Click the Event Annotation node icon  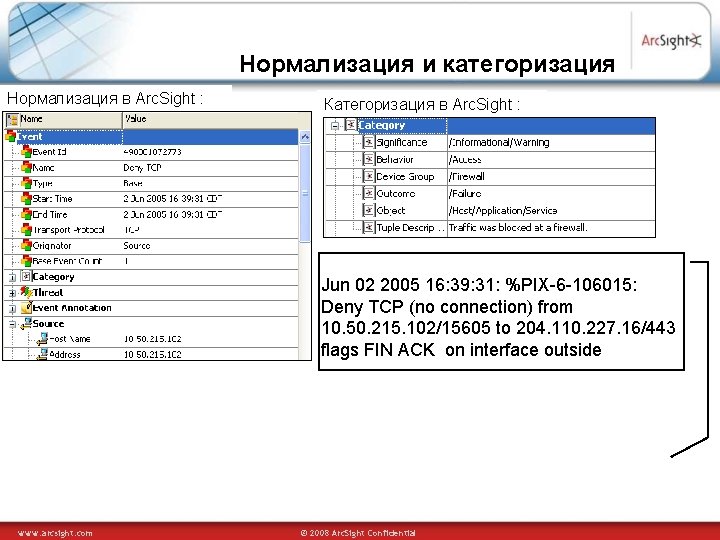click(26, 307)
